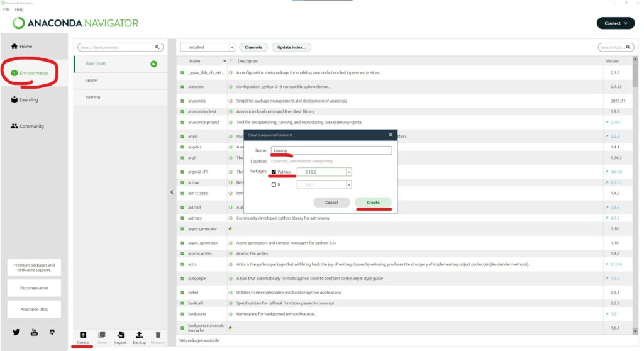Click upgrade arrow next to astropy version

coord(607,218)
